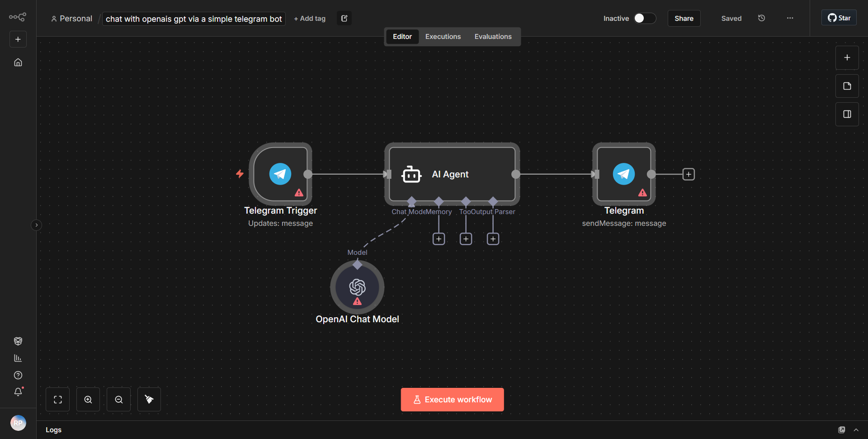Tidy up the workflow layout
This screenshot has width=868, height=439.
[149, 399]
